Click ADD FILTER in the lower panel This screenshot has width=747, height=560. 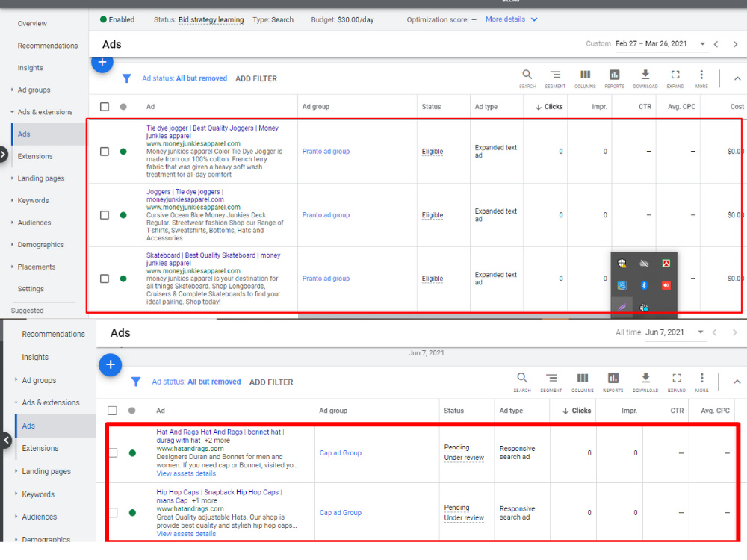click(x=271, y=382)
